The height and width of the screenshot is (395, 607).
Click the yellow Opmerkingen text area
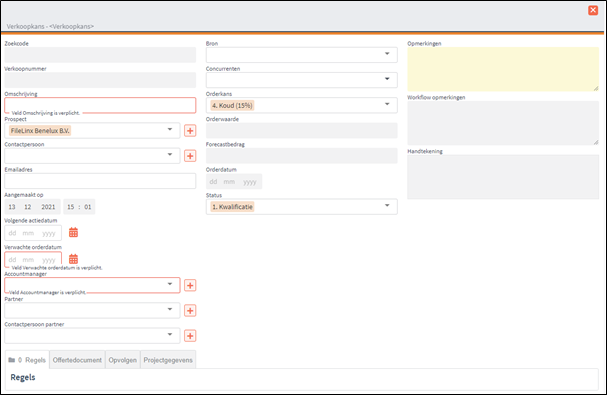(503, 69)
